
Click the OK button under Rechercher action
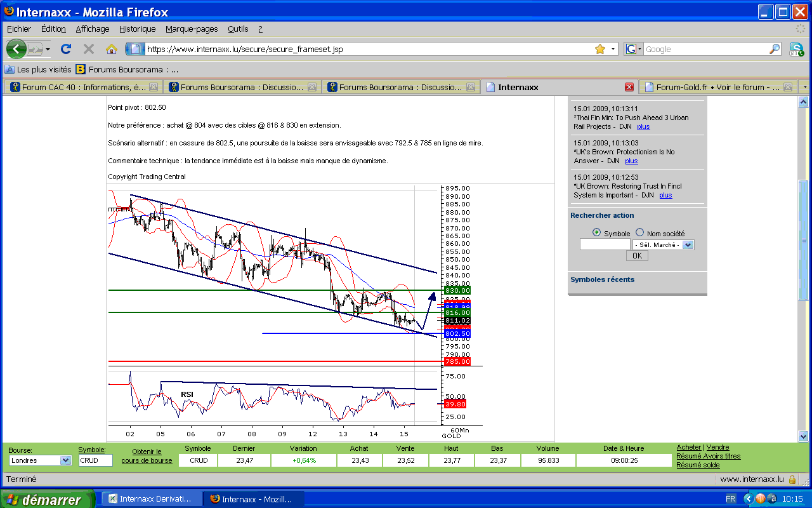(637, 256)
